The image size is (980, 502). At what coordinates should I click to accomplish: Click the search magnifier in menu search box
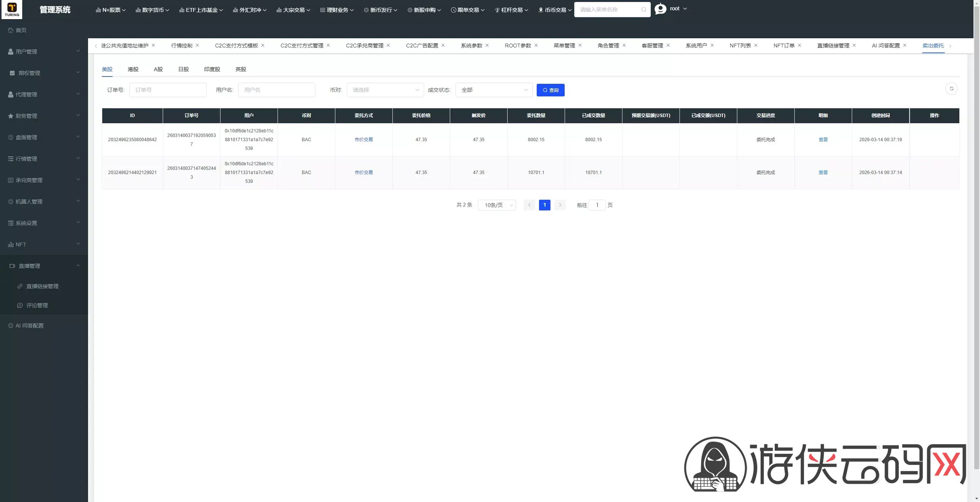point(644,10)
